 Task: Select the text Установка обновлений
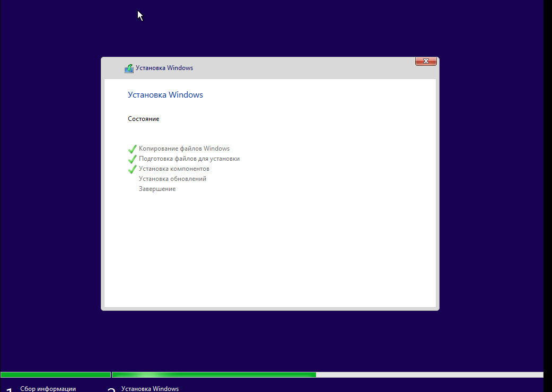pos(172,179)
